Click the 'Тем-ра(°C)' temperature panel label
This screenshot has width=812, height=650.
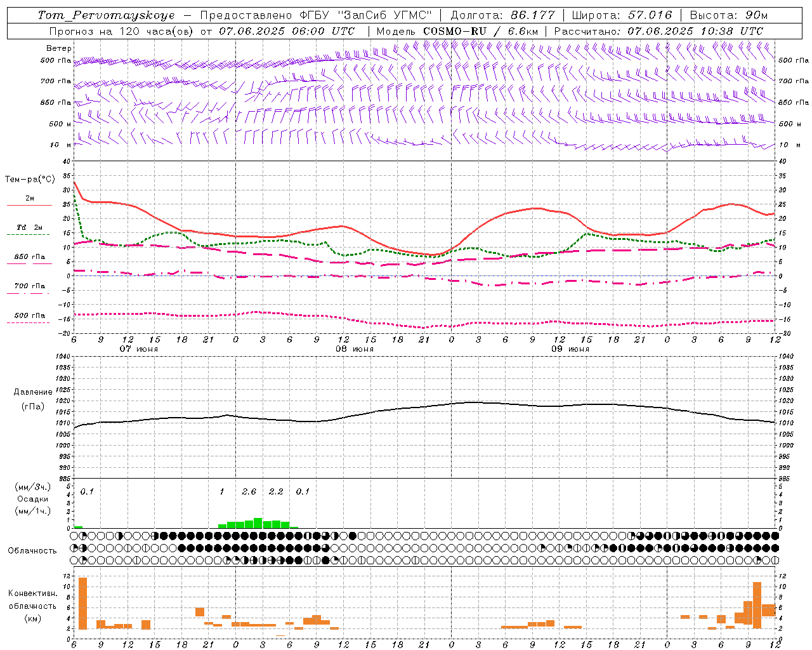coord(30,180)
